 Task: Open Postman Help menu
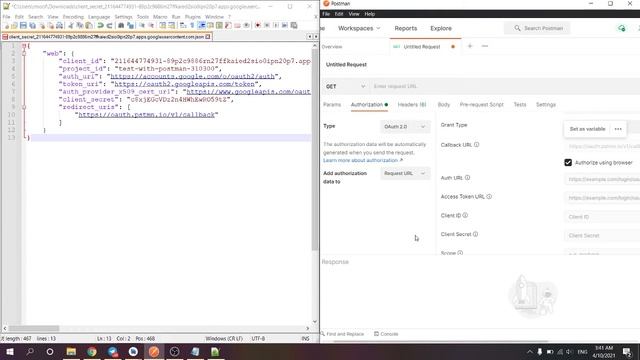[369, 14]
